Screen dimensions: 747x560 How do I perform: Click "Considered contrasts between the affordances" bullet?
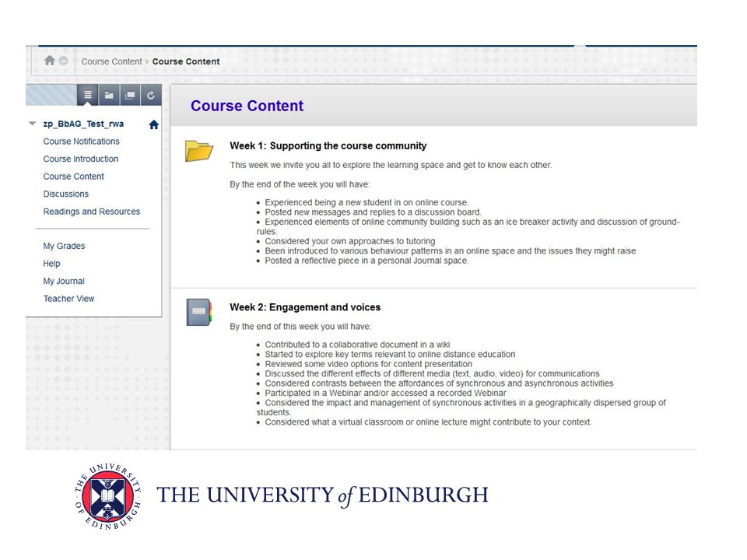[439, 383]
